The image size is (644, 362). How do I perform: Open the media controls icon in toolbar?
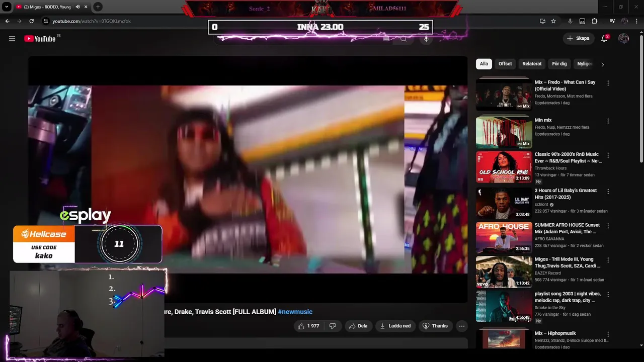click(612, 21)
